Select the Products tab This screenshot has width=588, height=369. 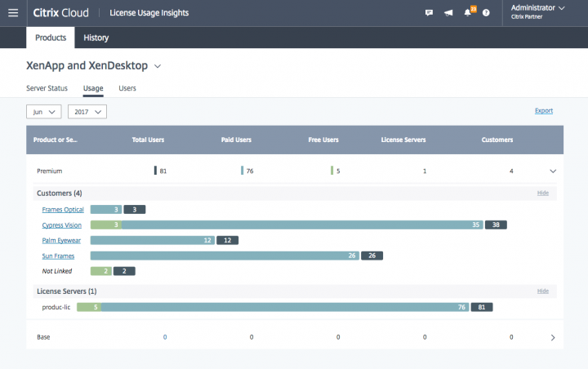51,38
